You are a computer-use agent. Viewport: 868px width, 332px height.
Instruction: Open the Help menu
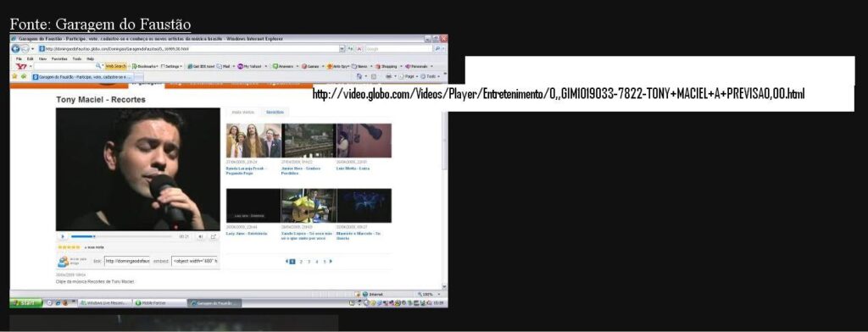tap(90, 58)
